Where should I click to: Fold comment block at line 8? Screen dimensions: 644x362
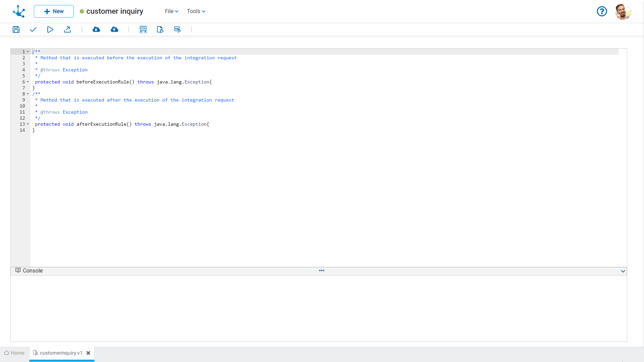28,94
